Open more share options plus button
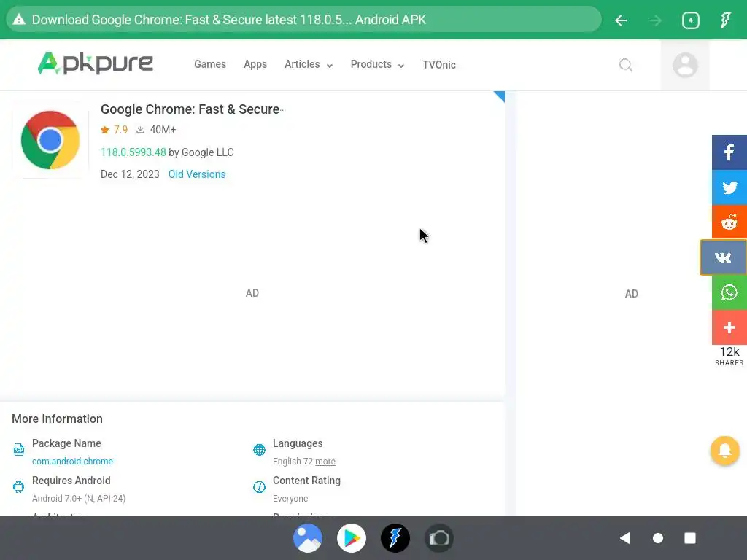This screenshot has width=747, height=560. [729, 327]
